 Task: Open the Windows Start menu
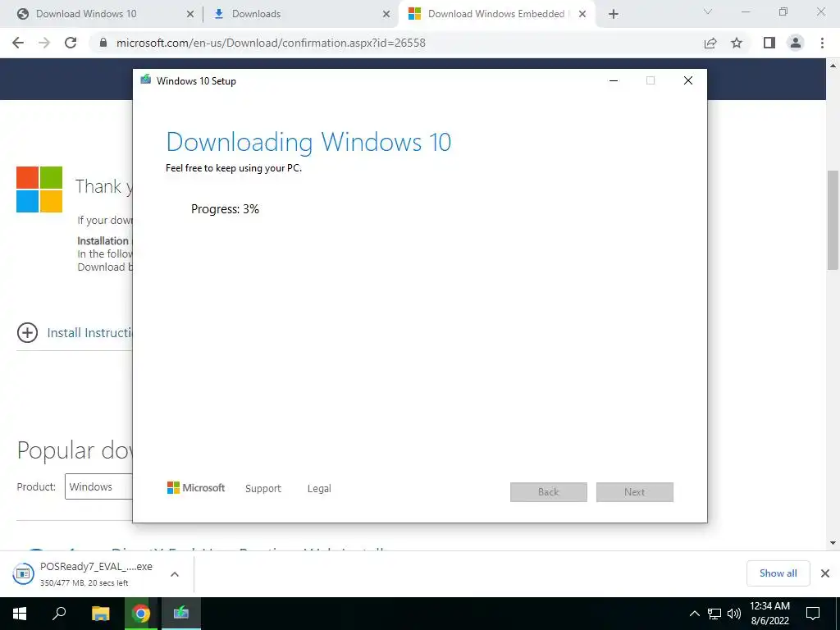(20, 614)
